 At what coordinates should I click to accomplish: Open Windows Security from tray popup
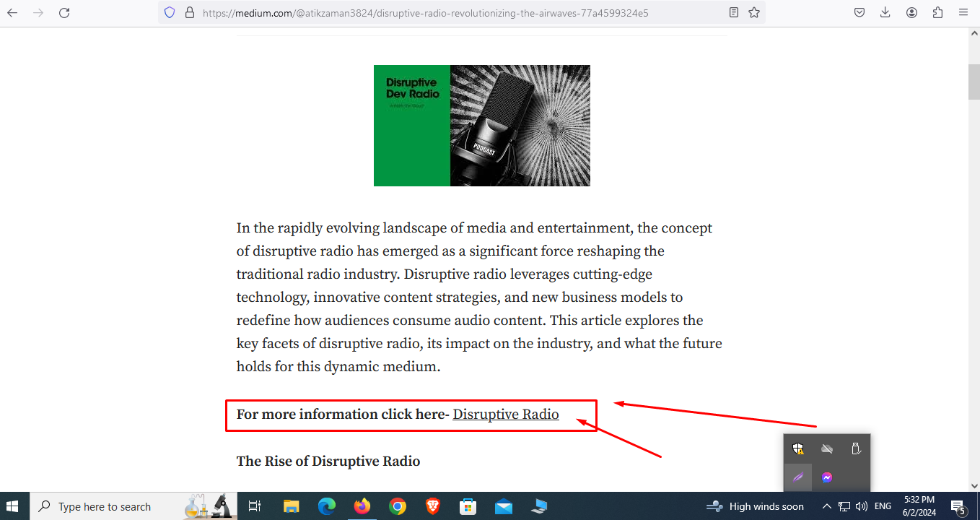coord(798,448)
